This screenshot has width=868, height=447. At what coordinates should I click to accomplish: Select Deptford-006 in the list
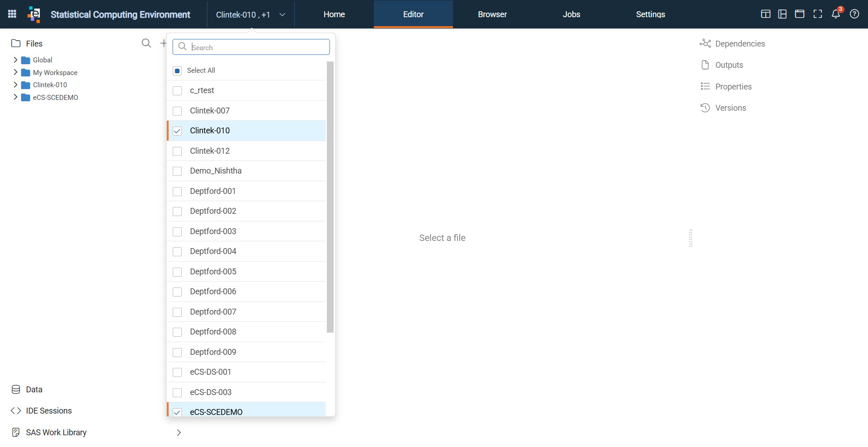tap(246, 292)
